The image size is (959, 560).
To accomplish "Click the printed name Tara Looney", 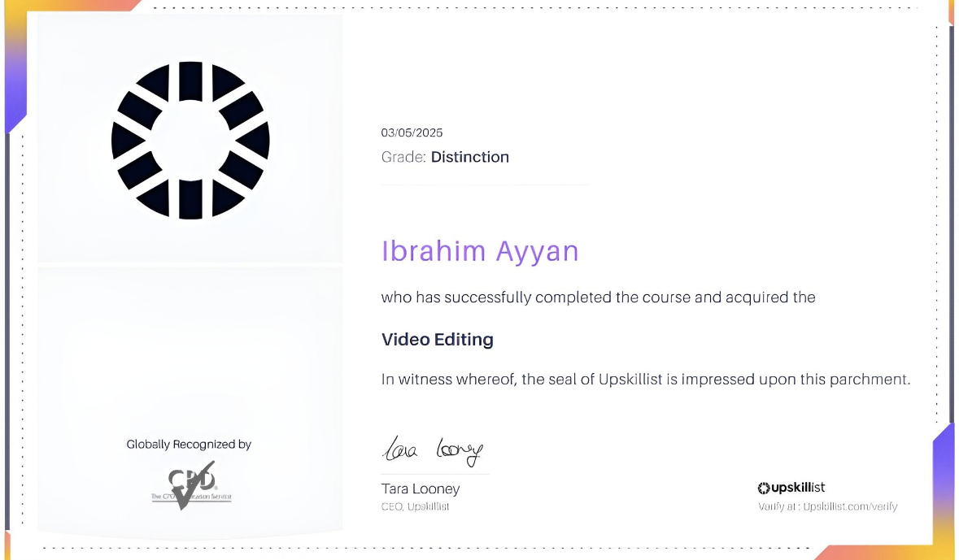I will click(x=421, y=488).
